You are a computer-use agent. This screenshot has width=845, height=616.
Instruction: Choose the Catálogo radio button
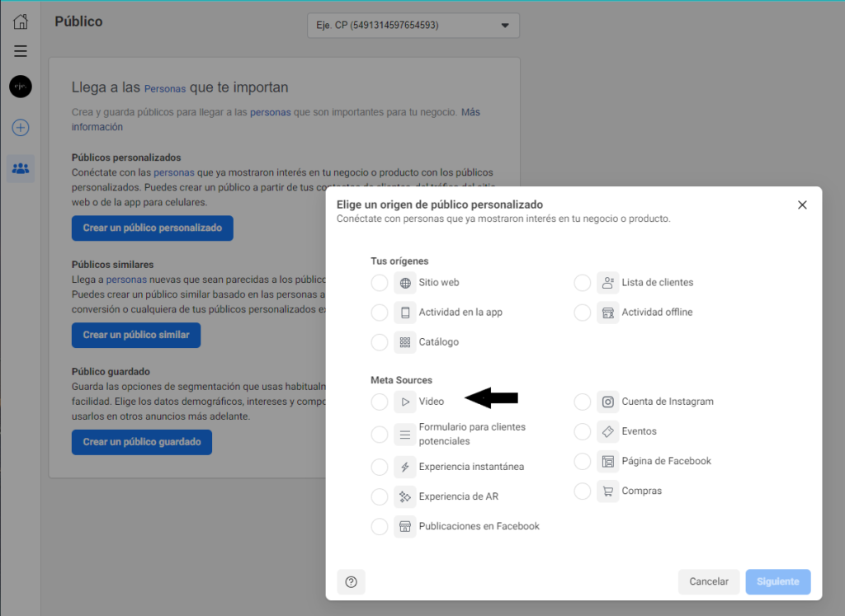(380, 342)
